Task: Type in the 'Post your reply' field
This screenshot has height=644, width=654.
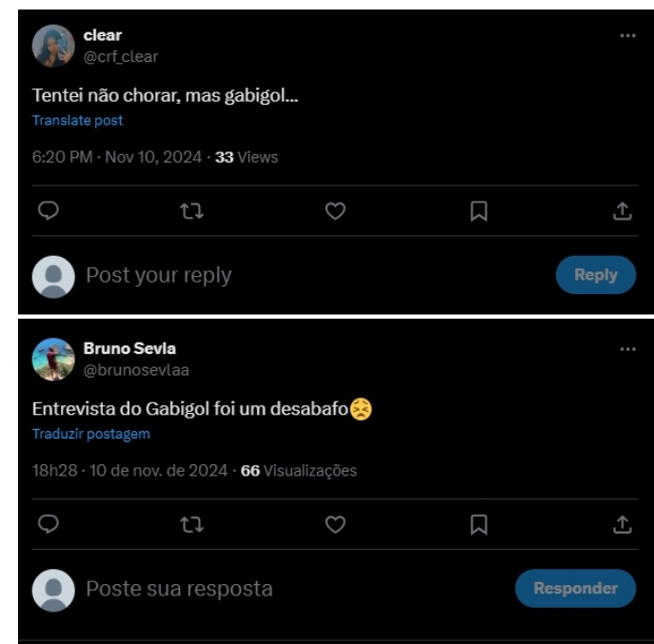Action: (x=286, y=276)
